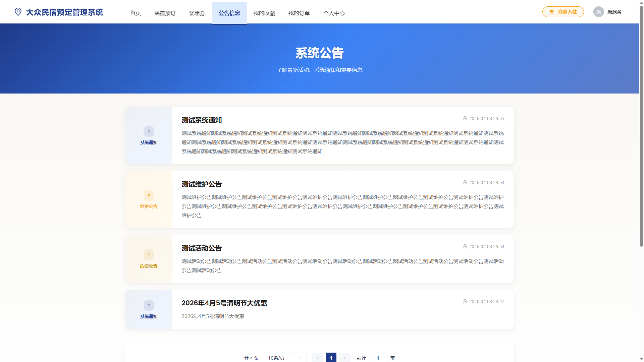644x362 pixels.
Task: Click the merchant entry store icon
Action: click(552, 12)
